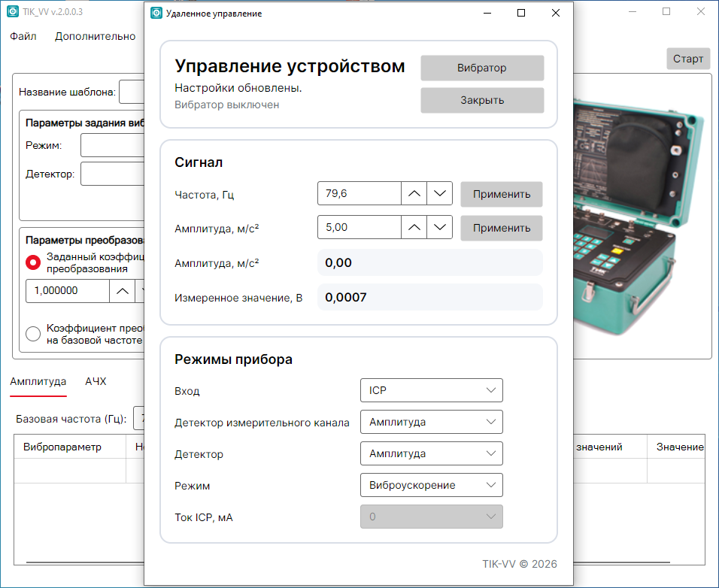Click the measured value 0,0007
Image resolution: width=719 pixels, height=588 pixels.
pos(346,298)
